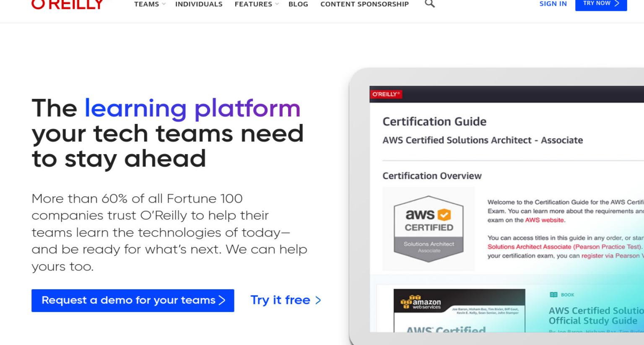Click the 'Certification Guide' heading
644x345 pixels.
coord(434,121)
